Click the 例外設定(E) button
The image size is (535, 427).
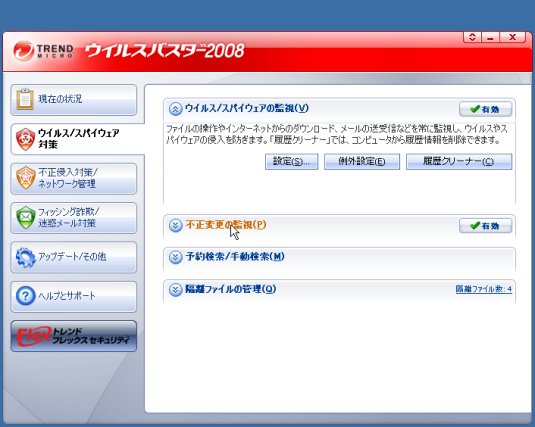[x=362, y=161]
